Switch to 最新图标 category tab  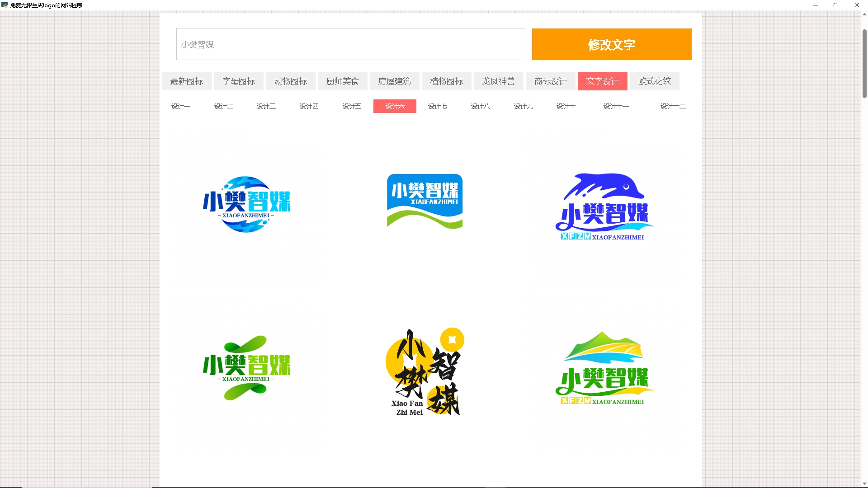coord(187,81)
